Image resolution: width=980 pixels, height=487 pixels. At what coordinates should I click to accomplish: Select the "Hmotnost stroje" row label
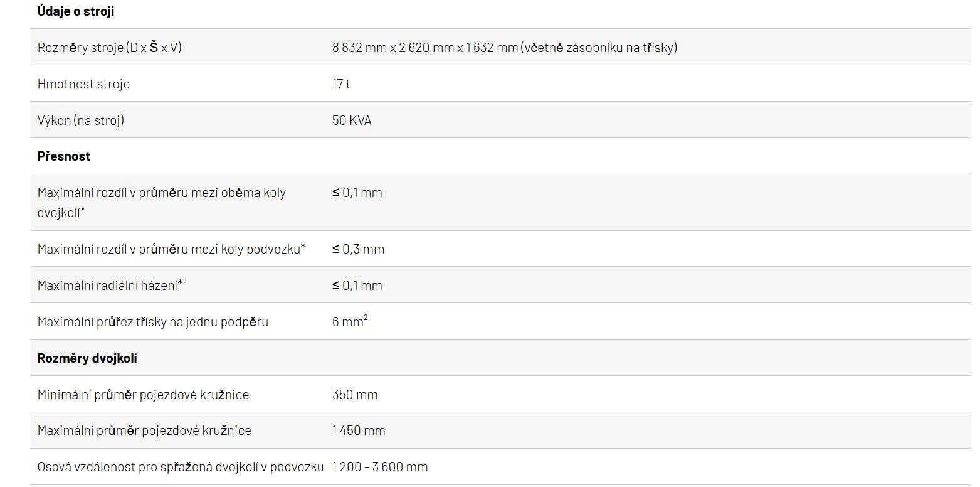[x=83, y=84]
